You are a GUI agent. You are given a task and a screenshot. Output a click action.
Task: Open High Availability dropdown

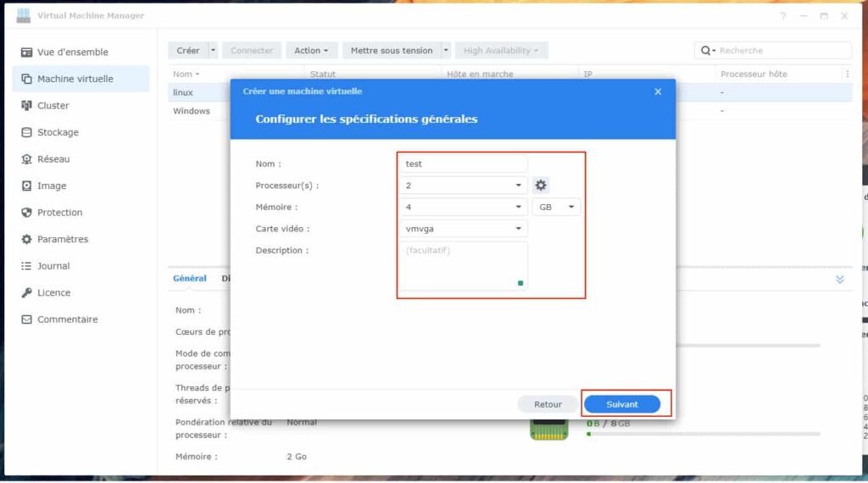point(501,50)
